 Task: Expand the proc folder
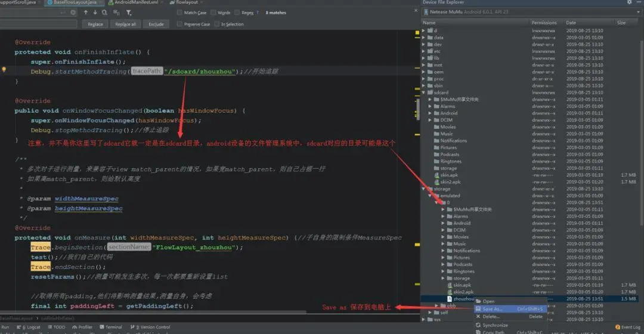[x=423, y=79]
